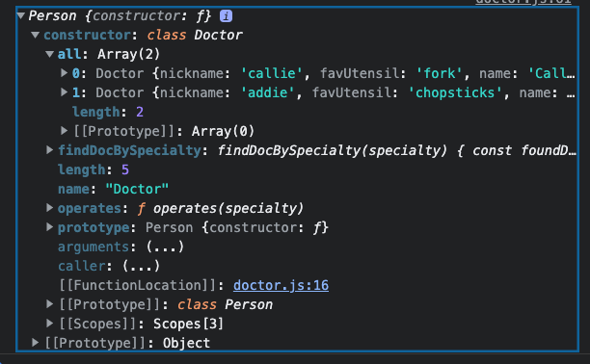Screen dimensions: 590x364
Task: Expand the [[Prototype]]: Array(0) entry
Action: 65,131
